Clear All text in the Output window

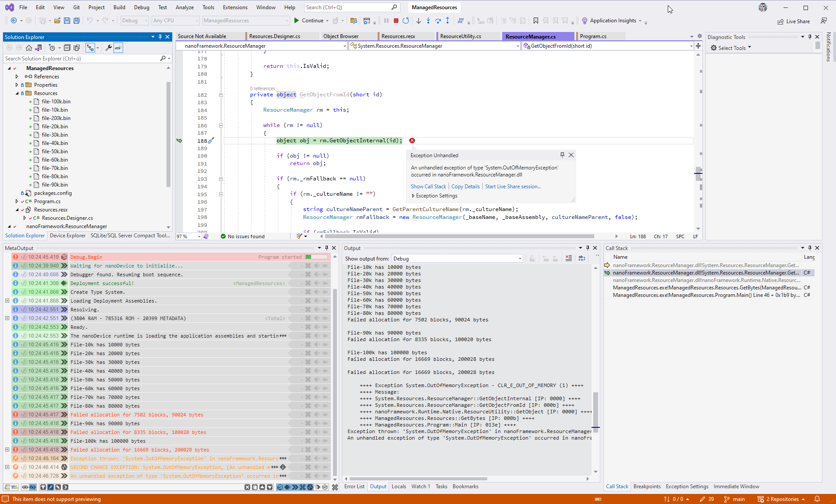(x=569, y=258)
